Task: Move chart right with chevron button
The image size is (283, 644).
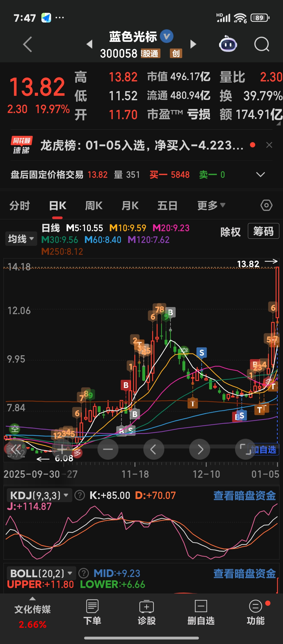Action: click(200, 449)
